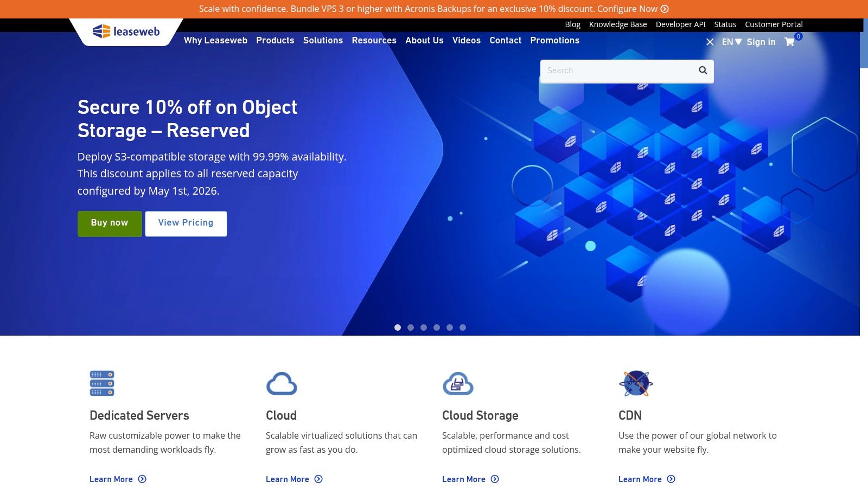
Task: Jump to the last carousel dot
Action: click(x=463, y=328)
